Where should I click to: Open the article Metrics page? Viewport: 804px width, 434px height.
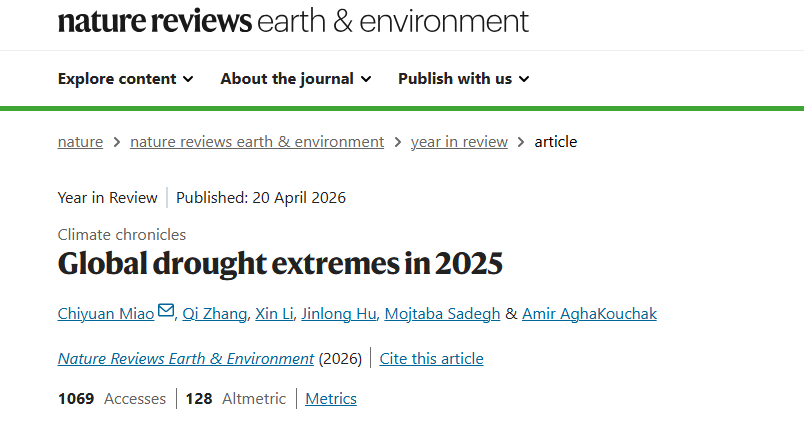tap(331, 398)
